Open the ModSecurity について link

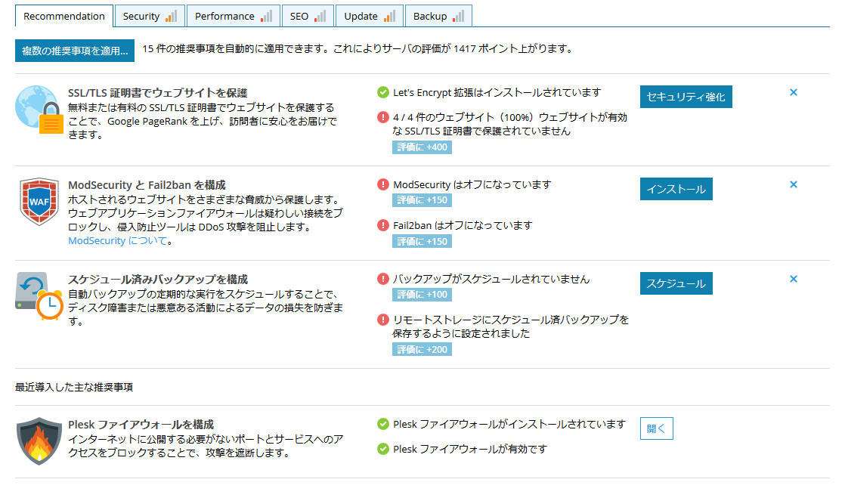(x=117, y=241)
